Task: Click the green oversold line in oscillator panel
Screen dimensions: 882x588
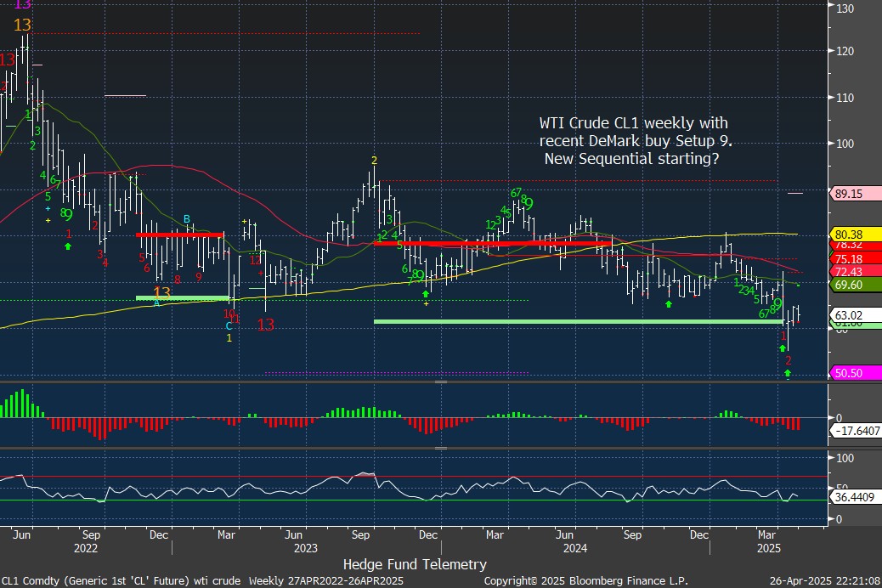Action: (x=414, y=500)
